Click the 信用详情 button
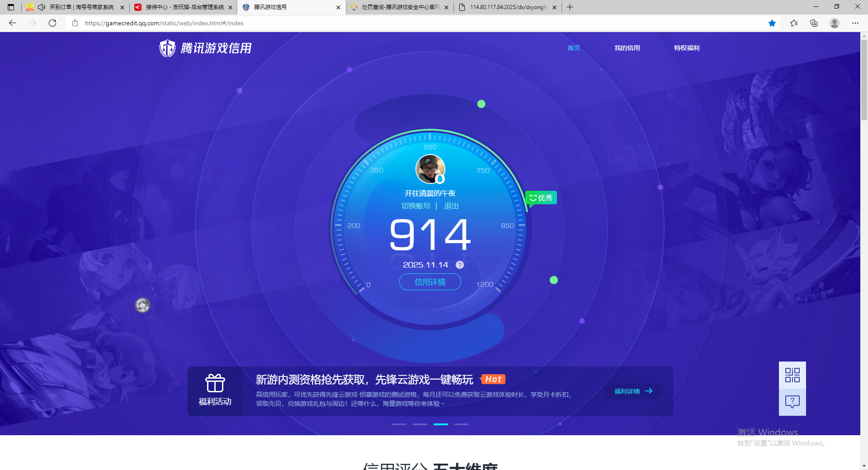868x470 pixels. (430, 282)
